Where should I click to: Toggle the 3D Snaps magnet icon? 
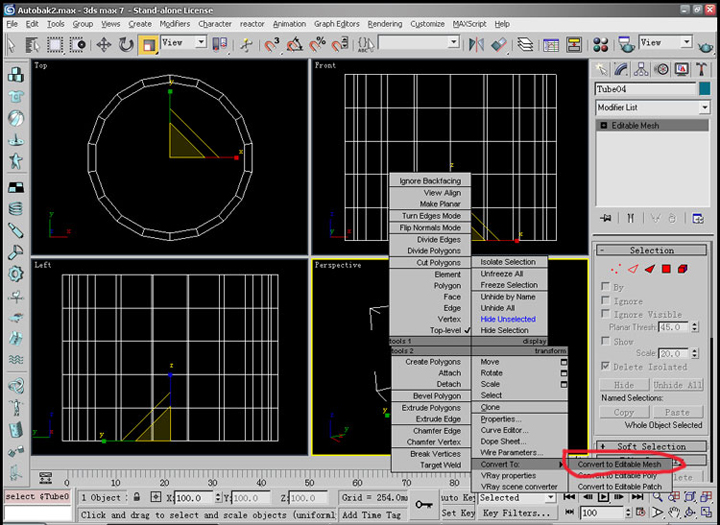272,45
